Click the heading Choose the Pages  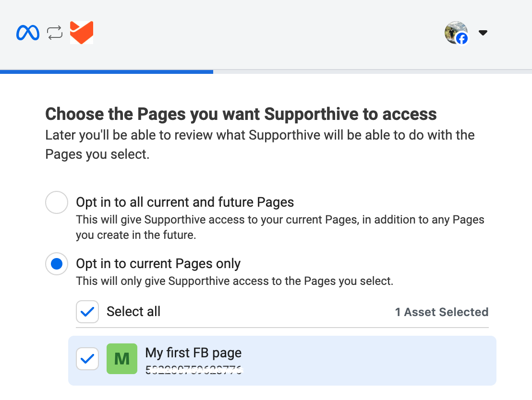[x=241, y=114]
